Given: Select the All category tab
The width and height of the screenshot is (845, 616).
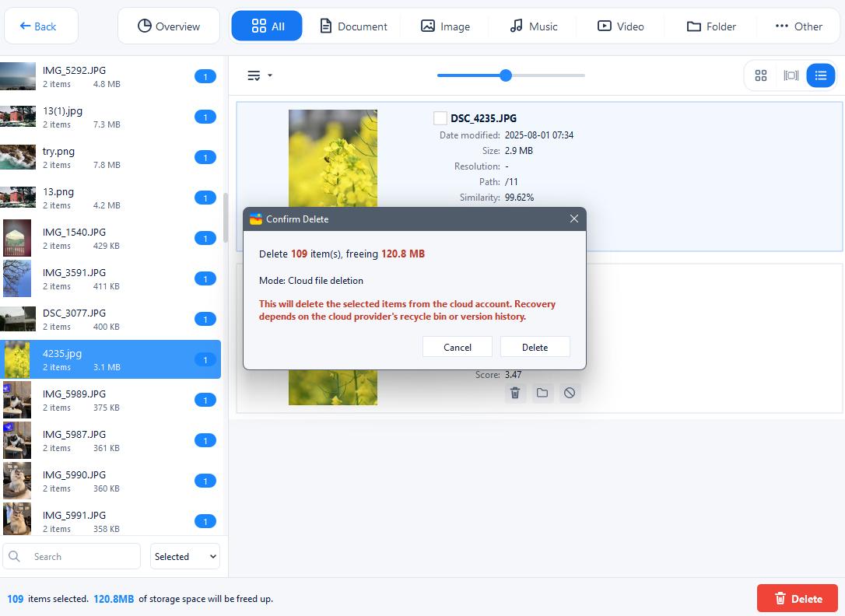Looking at the screenshot, I should 267,26.
